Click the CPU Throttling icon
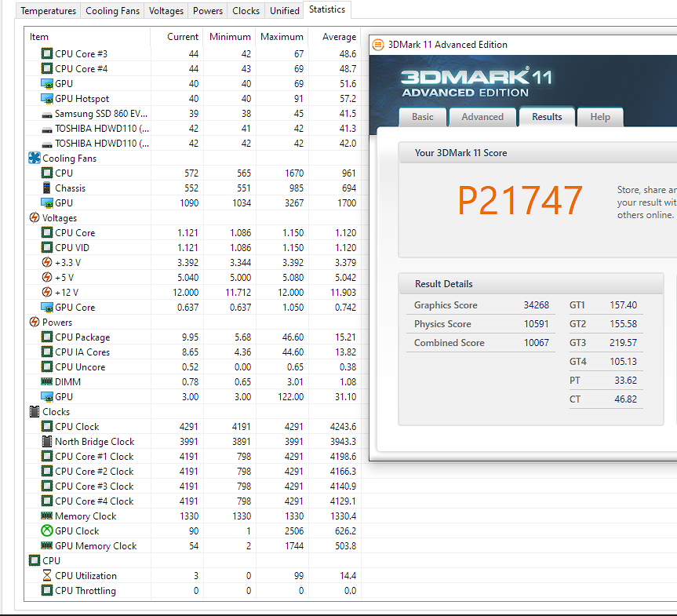The image size is (677, 616). tap(46, 590)
